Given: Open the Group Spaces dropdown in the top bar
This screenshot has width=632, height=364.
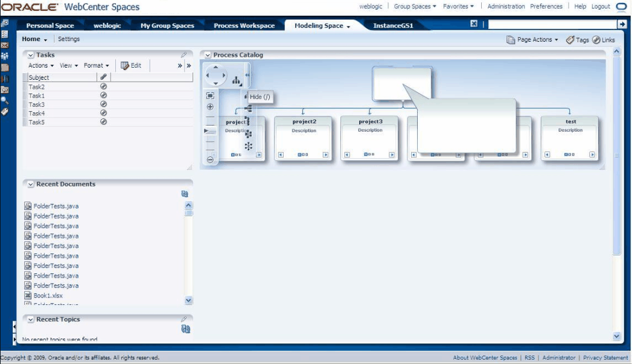Looking at the screenshot, I should pos(415,7).
